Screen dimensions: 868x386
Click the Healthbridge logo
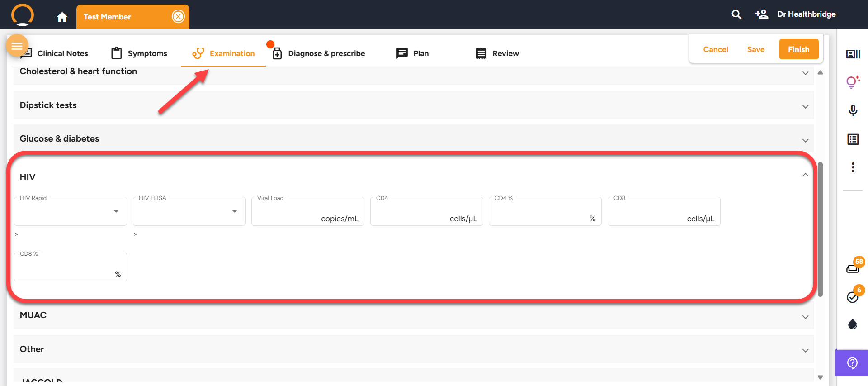click(23, 15)
